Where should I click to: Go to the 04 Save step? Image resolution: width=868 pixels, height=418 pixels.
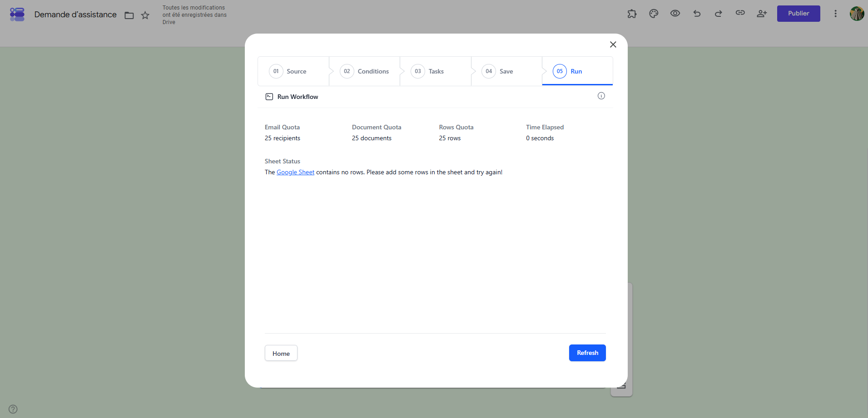(506, 71)
